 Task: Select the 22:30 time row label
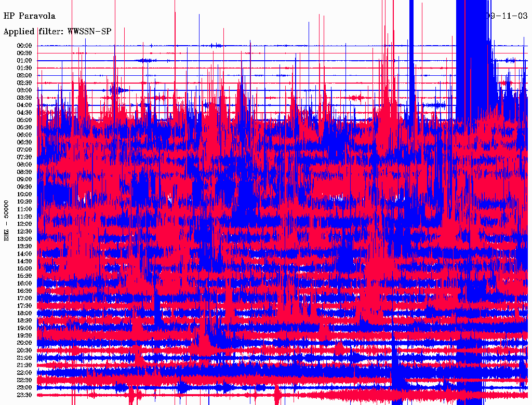24,380
